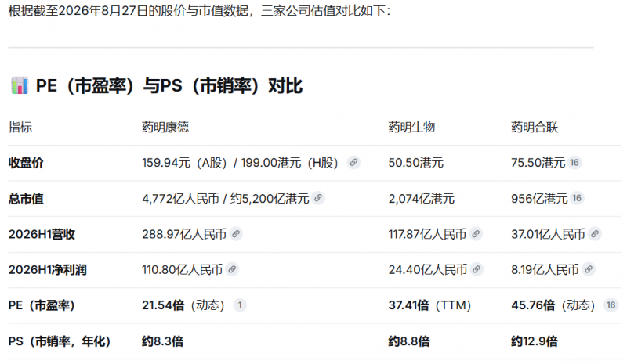The height and width of the screenshot is (364, 627).
Task: Click the 约12.9倍 PS value cell
Action: (535, 341)
